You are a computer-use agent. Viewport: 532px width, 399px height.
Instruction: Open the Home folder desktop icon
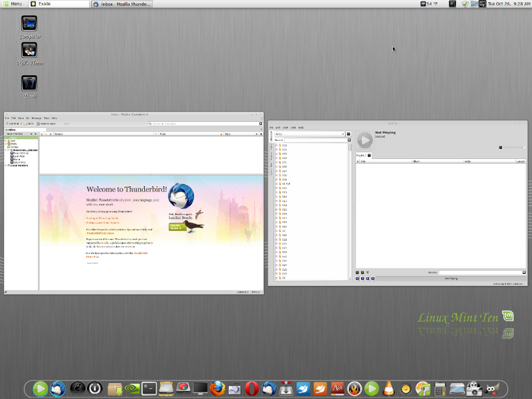[x=29, y=51]
